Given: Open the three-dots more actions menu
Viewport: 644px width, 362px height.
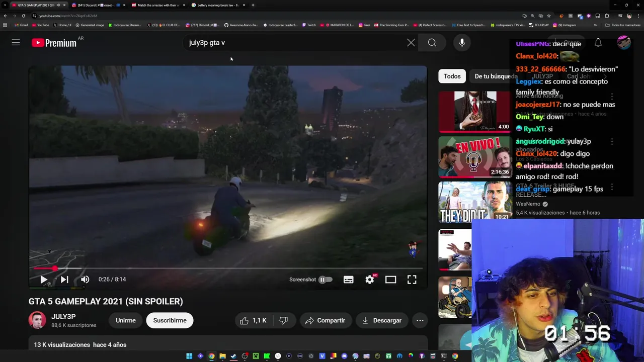Looking at the screenshot, I should click(420, 320).
